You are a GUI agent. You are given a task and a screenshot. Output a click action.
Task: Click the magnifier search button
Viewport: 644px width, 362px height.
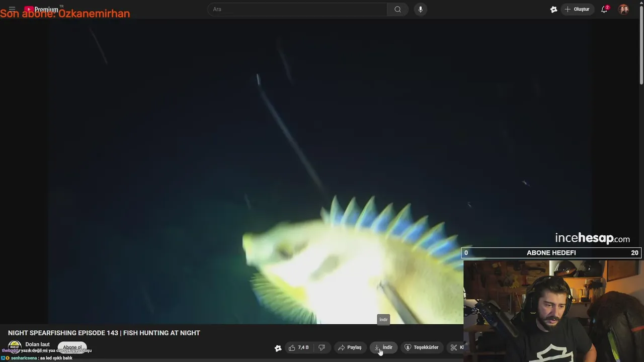tap(397, 9)
